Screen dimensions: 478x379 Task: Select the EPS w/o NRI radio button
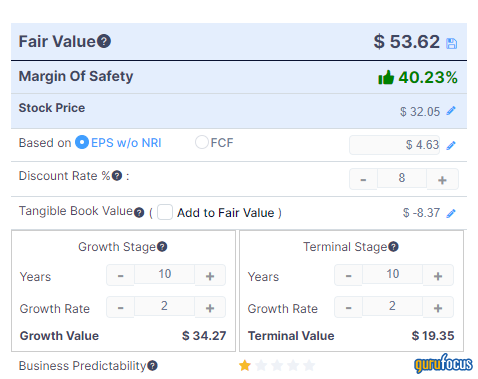pyautogui.click(x=82, y=142)
